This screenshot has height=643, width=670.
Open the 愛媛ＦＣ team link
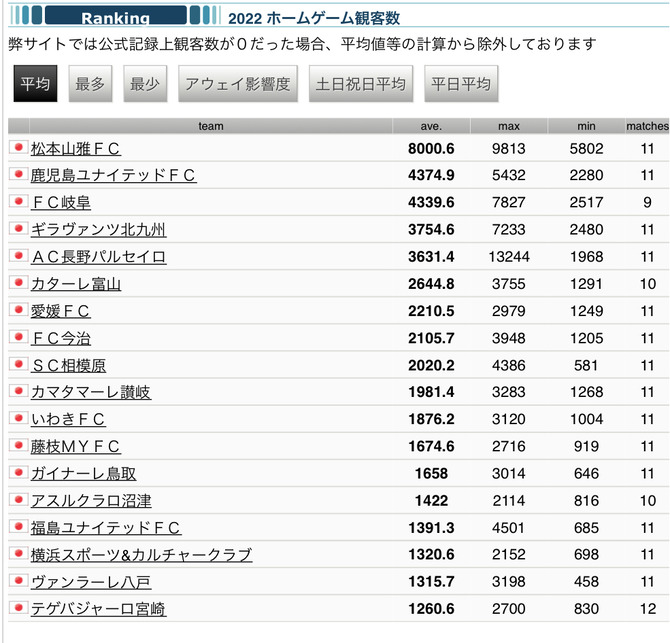click(60, 311)
